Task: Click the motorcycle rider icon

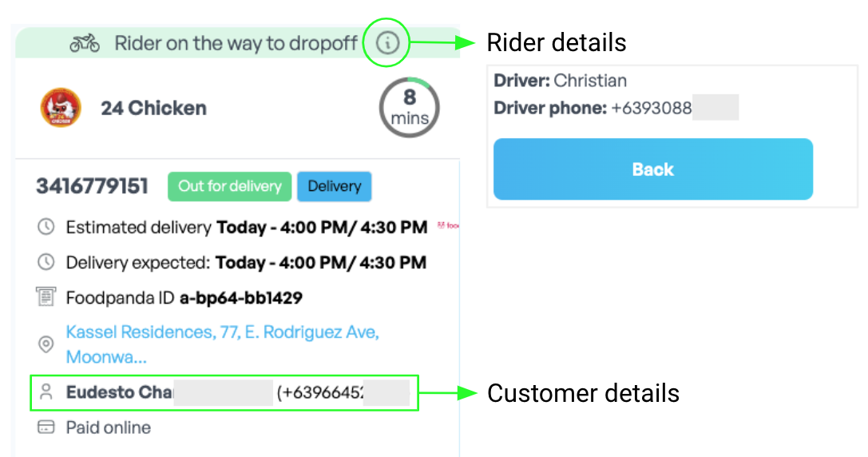Action: coord(85,42)
